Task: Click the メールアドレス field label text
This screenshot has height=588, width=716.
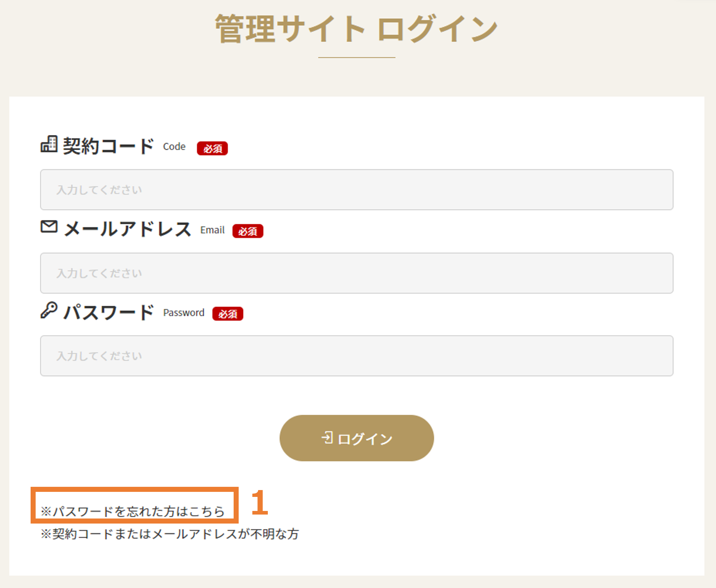Action: click(x=128, y=229)
